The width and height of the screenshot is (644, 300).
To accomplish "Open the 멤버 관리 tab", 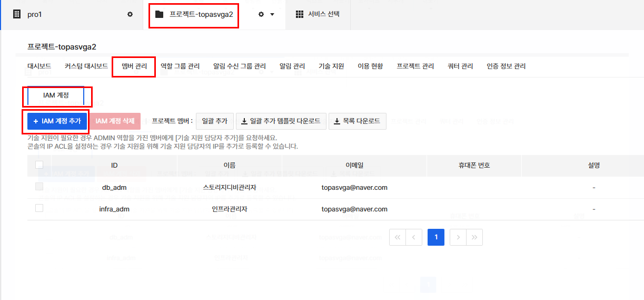I will (x=134, y=66).
